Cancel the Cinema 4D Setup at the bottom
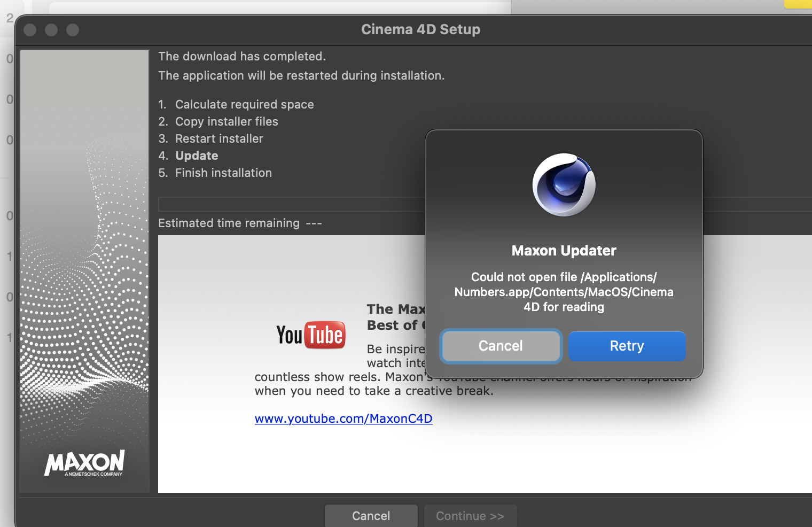 pos(371,516)
